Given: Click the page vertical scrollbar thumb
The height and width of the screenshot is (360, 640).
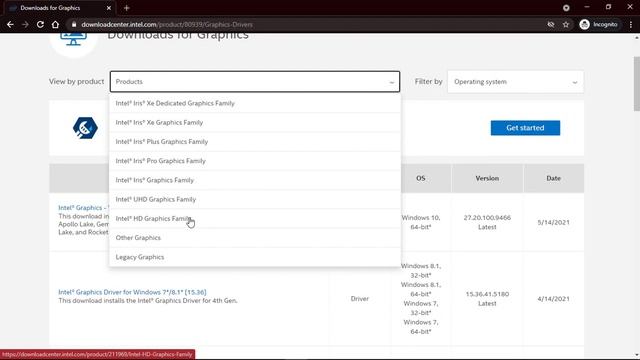Looking at the screenshot, I should [636, 84].
